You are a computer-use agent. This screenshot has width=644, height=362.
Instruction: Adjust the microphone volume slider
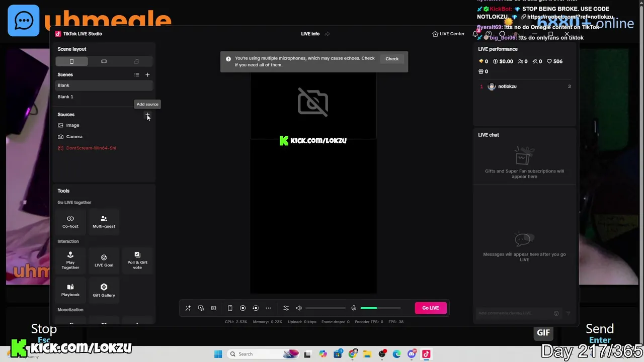pos(380,308)
